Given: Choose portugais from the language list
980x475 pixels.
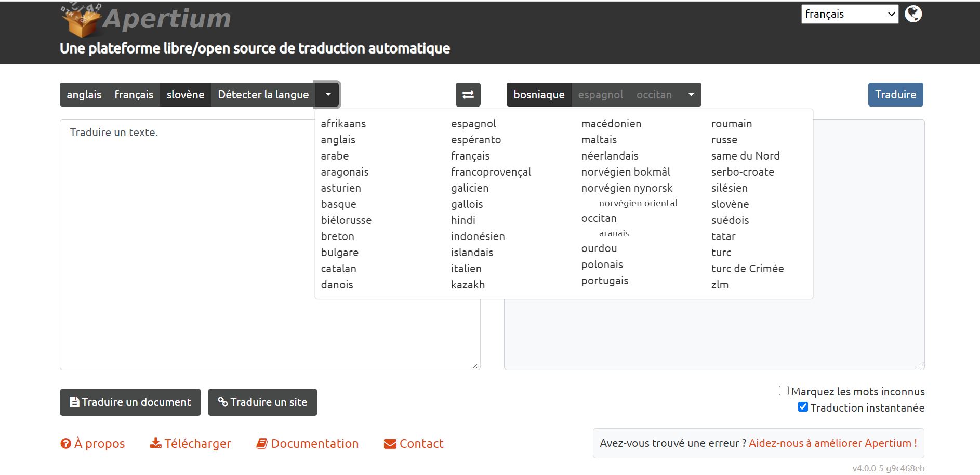Looking at the screenshot, I should coord(605,281).
